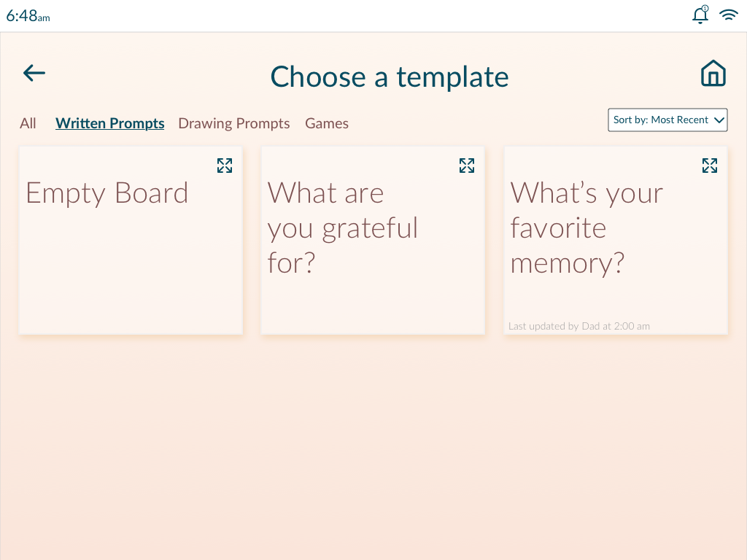This screenshot has width=747, height=560.
Task: Click the Empty Board title text
Action: [107, 193]
